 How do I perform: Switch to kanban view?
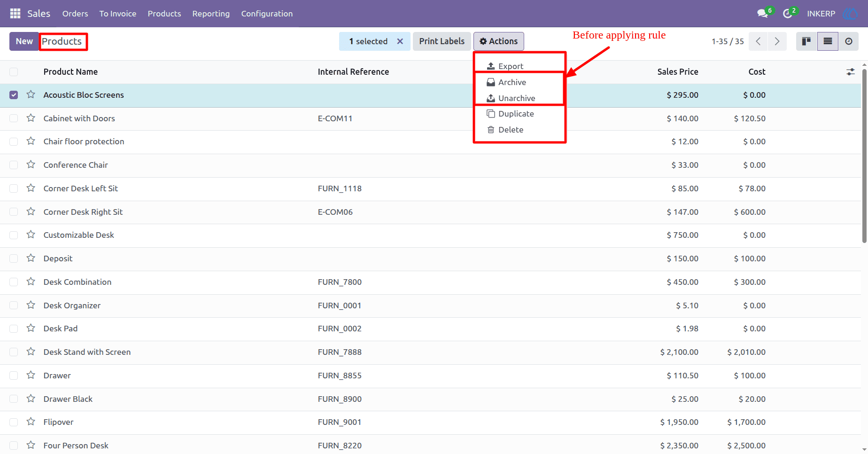tap(806, 41)
